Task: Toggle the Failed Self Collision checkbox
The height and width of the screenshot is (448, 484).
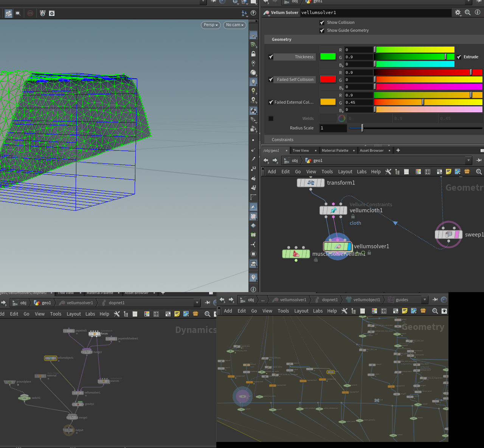Action: click(271, 80)
